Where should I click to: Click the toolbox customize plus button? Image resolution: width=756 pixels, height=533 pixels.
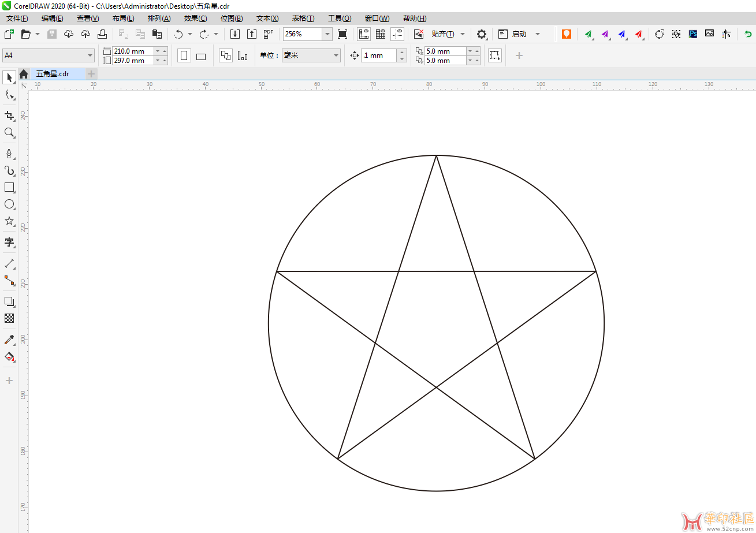coord(9,381)
